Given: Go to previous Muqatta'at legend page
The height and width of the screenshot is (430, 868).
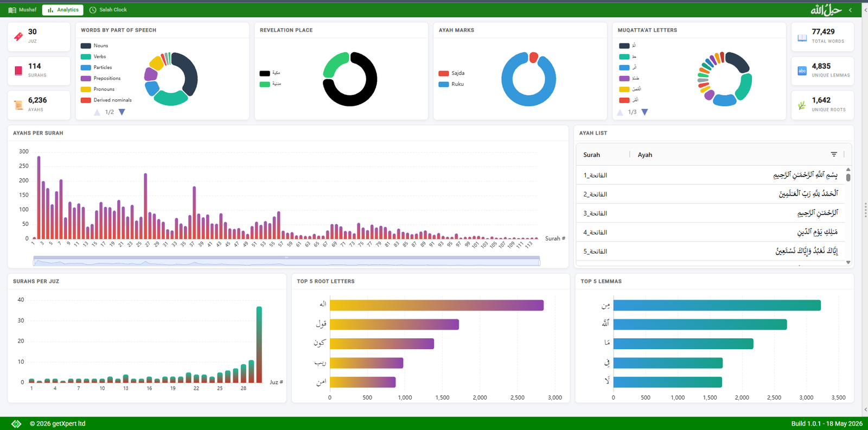Looking at the screenshot, I should [x=620, y=112].
